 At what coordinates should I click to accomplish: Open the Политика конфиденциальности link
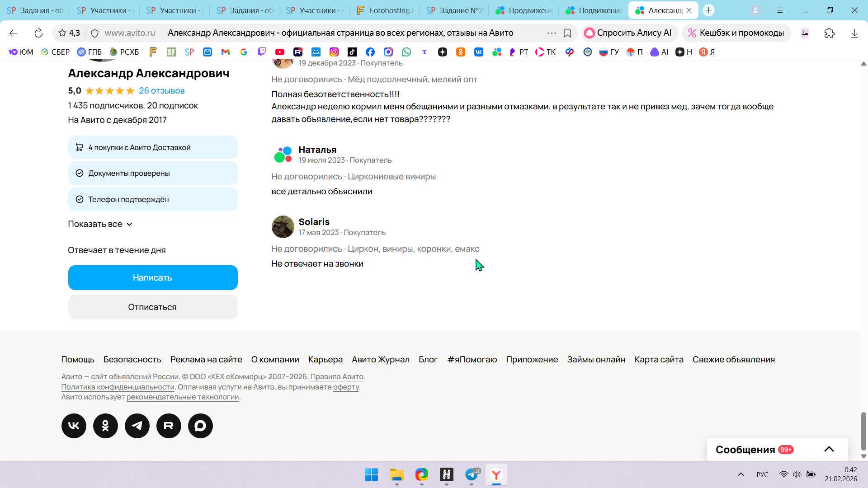pyautogui.click(x=118, y=387)
